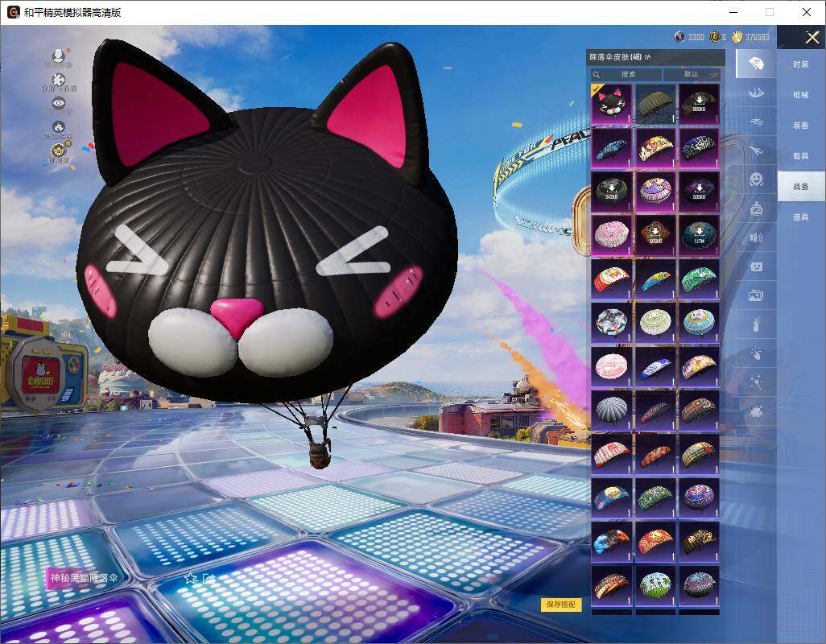The height and width of the screenshot is (644, 826).
Task: Minimize the emulator window
Action: pyautogui.click(x=733, y=12)
